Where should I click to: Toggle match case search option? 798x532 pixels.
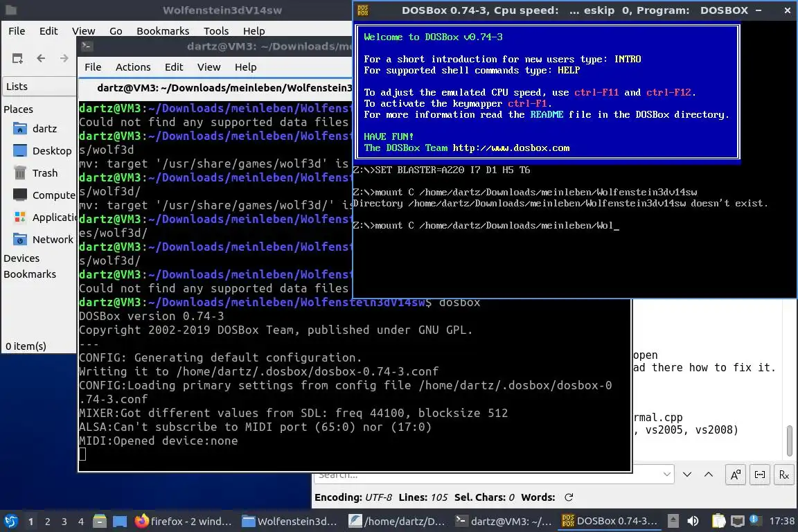736,475
